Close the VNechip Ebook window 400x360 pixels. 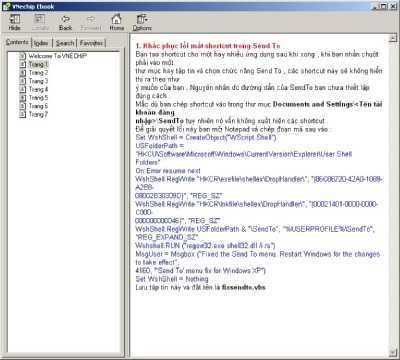[x=393, y=6]
